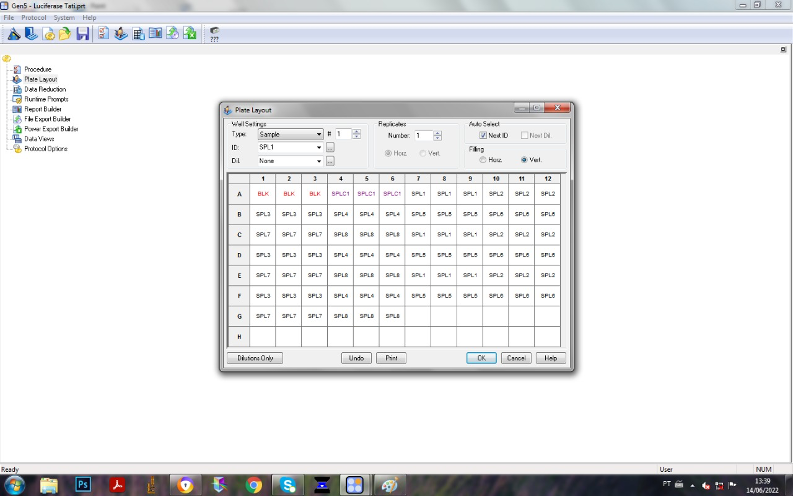The width and height of the screenshot is (794, 496).
Task: Open Report Builder in protocol tree
Action: pos(44,109)
